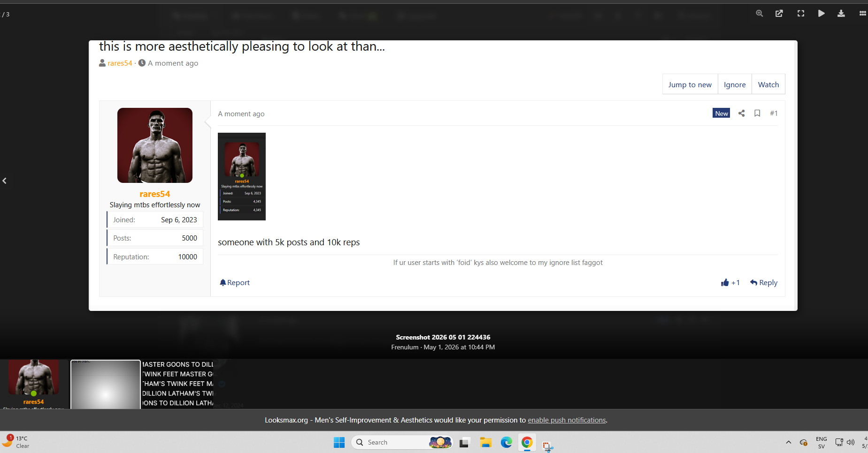
Task: Bookmark post #1 with bookmark icon
Action: (x=757, y=113)
